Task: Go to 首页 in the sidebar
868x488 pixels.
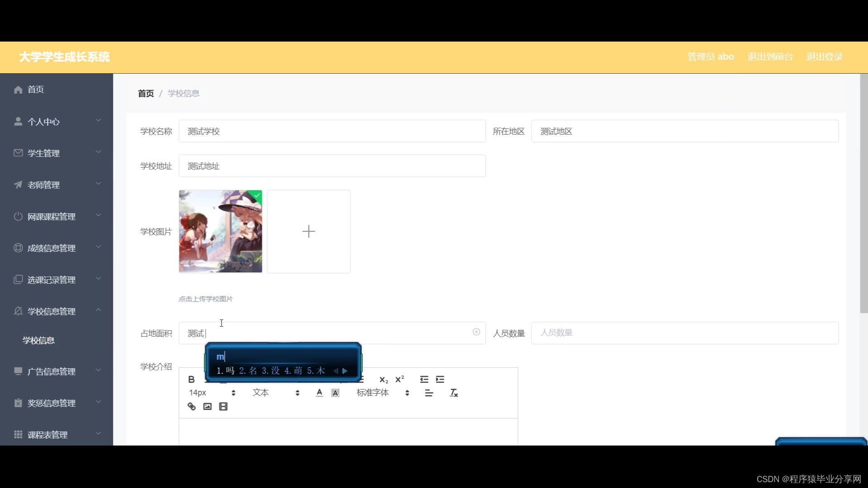Action: click(36, 89)
